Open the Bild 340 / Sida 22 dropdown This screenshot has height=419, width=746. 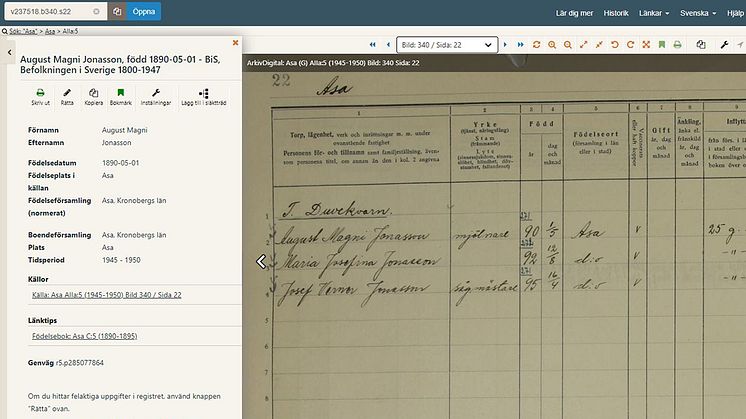point(446,45)
